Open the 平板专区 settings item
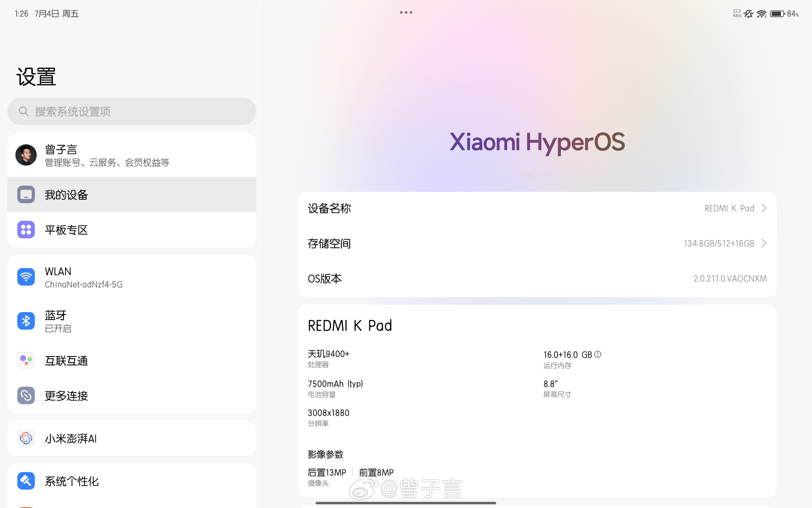 point(131,230)
